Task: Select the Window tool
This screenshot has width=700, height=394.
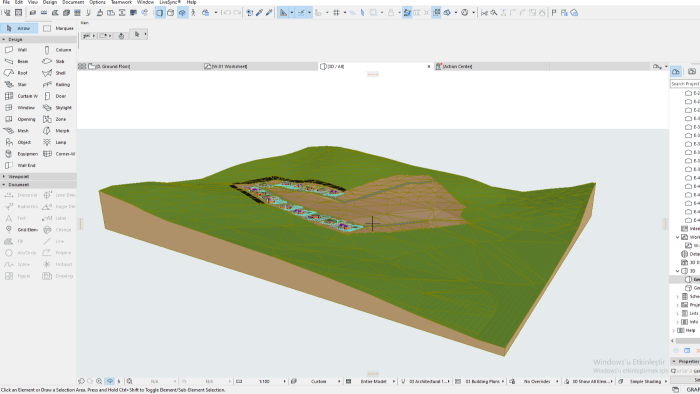Action: coord(19,108)
